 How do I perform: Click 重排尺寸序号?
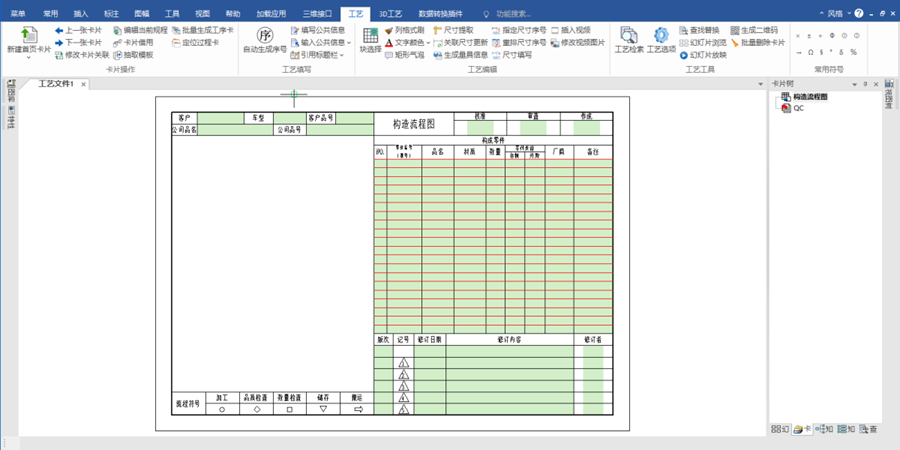click(519, 42)
